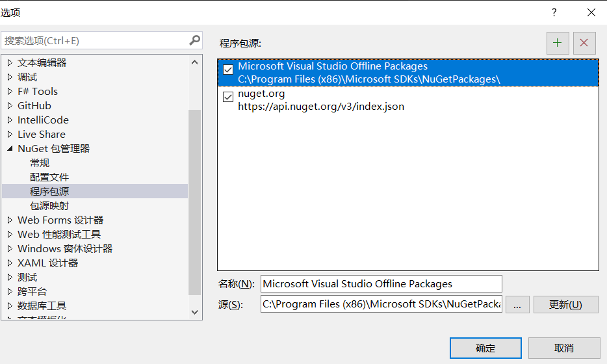Open 配置文件 settings page
The height and width of the screenshot is (364, 607).
[49, 177]
